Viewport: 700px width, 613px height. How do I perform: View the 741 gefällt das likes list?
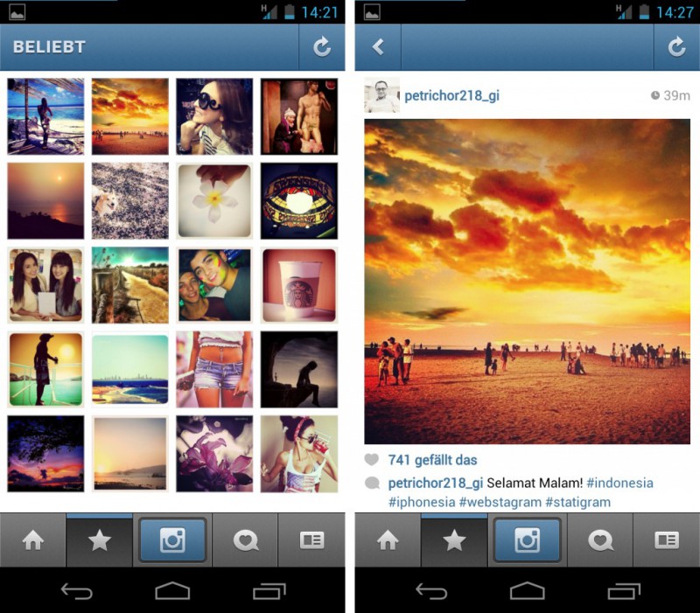pos(432,460)
